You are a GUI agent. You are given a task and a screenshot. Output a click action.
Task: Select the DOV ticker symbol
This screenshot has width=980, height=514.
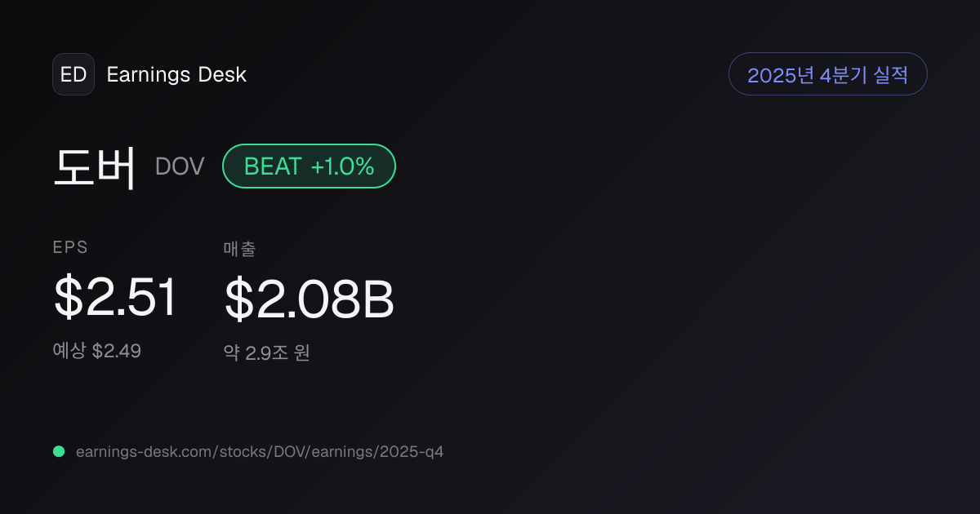click(x=180, y=166)
